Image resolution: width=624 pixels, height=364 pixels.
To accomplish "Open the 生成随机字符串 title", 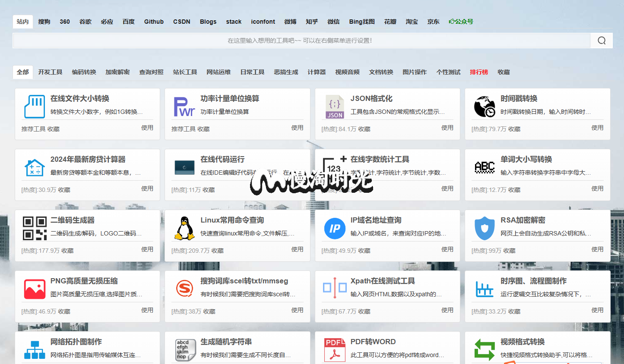I will pyautogui.click(x=226, y=342).
